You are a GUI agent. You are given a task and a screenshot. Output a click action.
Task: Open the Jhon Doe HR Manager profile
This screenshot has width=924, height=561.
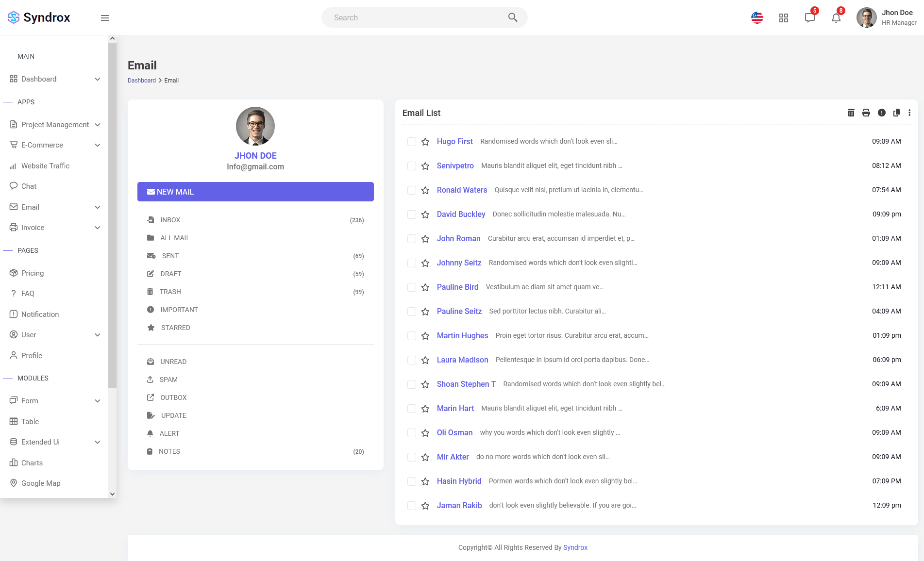pyautogui.click(x=887, y=17)
